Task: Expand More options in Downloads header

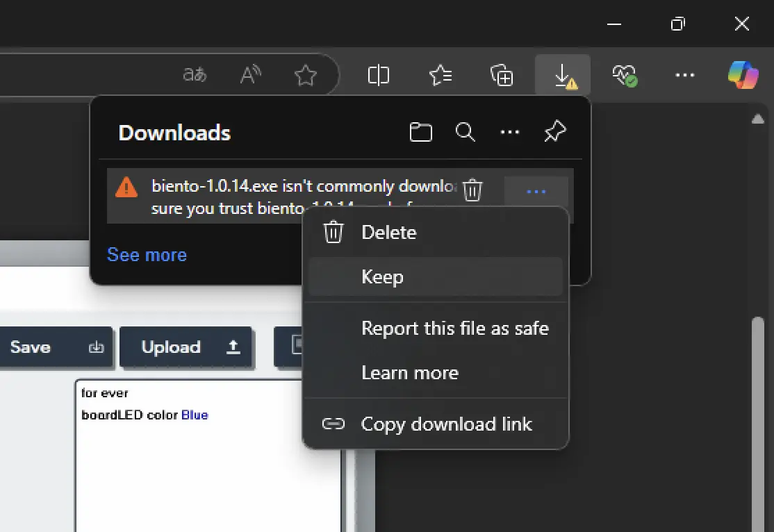Action: click(x=510, y=132)
